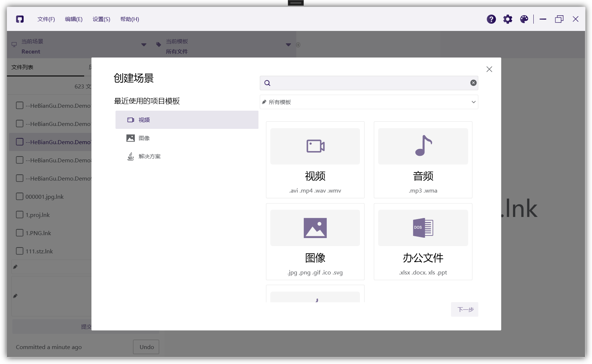Click the 111.stz.lnk file name
This screenshot has width=592, height=364.
coord(39,251)
